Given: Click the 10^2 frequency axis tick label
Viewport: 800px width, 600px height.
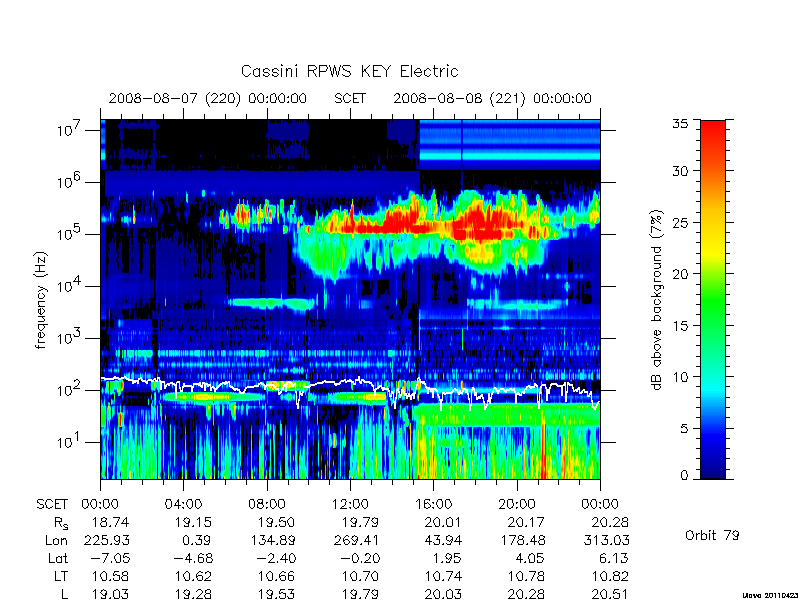Looking at the screenshot, I should 70,389.
